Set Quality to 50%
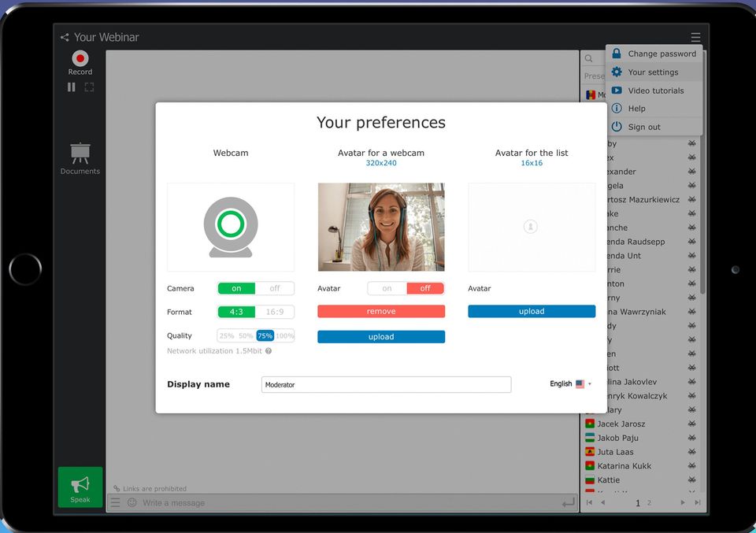The image size is (756, 533). coord(246,335)
